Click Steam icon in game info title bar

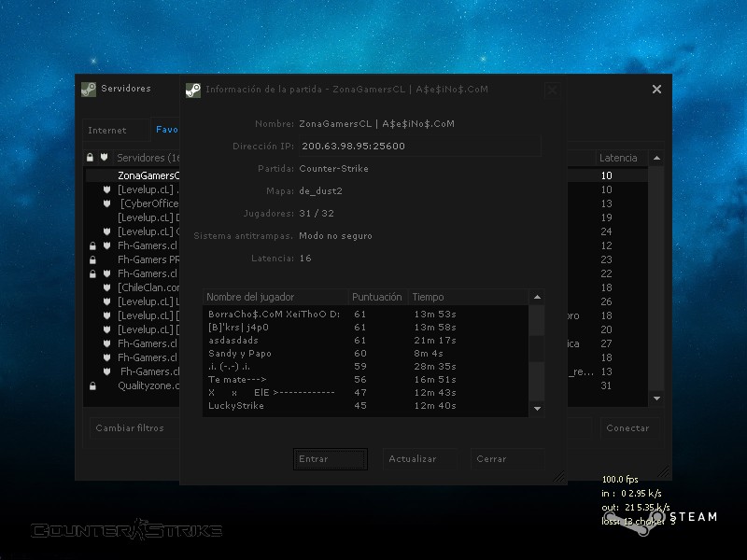click(193, 90)
